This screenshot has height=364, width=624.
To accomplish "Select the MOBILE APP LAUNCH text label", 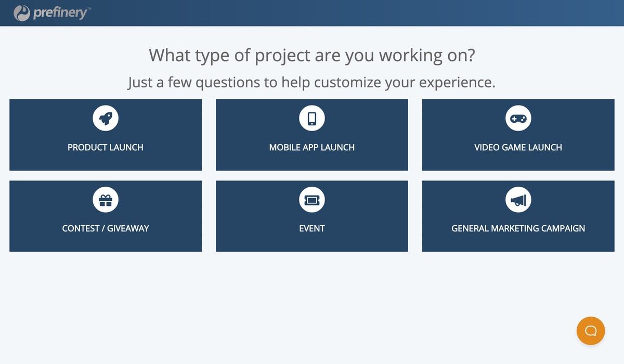I will (312, 147).
